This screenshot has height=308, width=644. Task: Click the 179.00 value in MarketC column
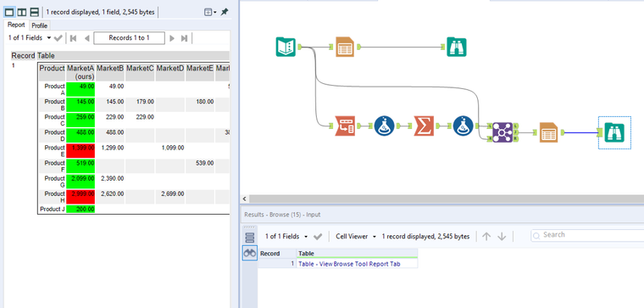click(x=146, y=101)
